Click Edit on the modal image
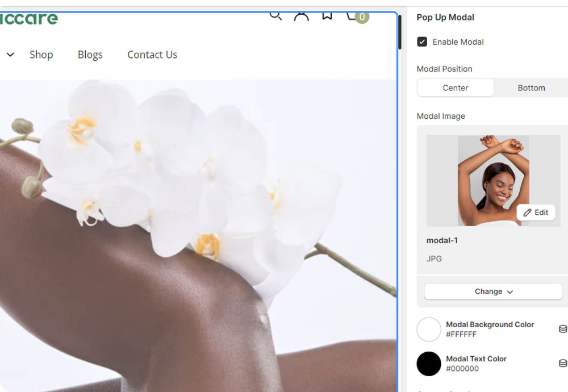 click(536, 212)
